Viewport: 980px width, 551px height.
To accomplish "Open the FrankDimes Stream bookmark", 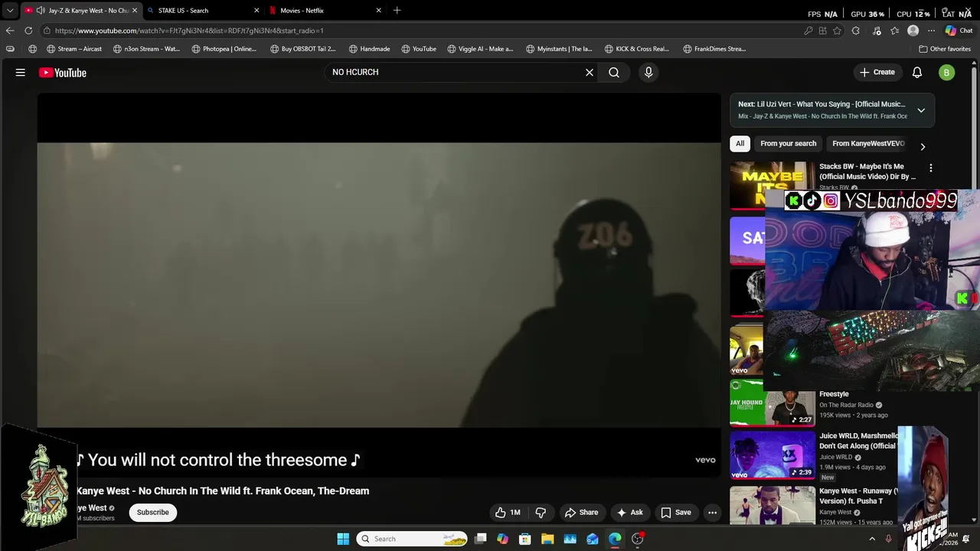I will 714,49.
